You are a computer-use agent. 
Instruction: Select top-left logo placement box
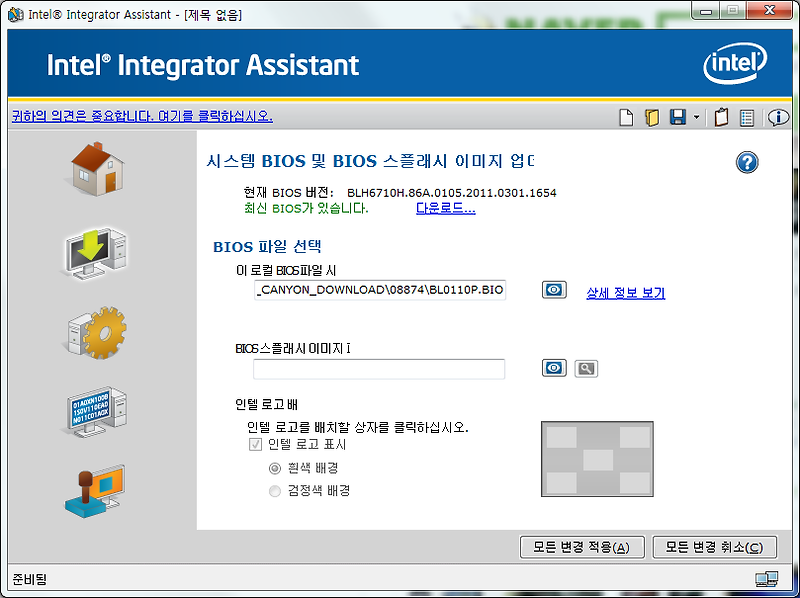point(561,437)
